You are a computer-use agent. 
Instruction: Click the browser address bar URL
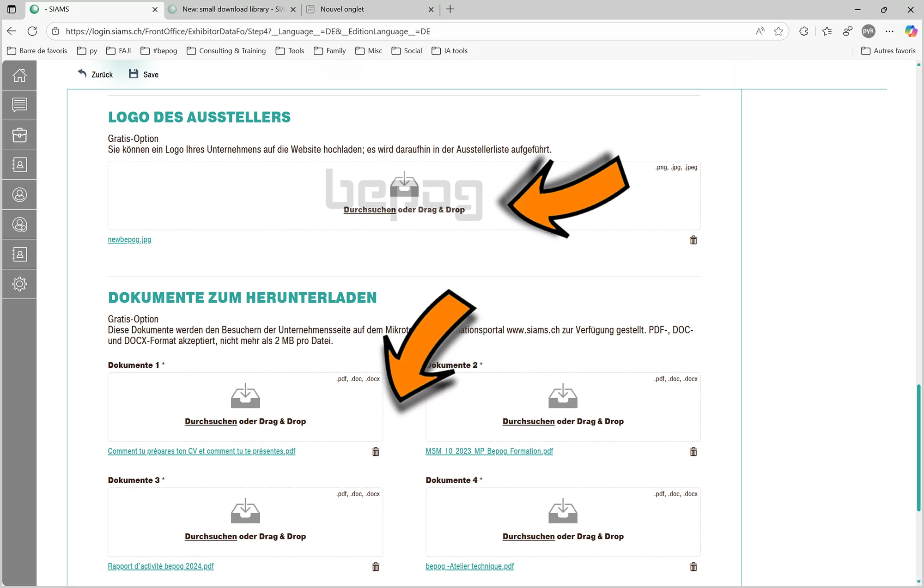pos(248,31)
